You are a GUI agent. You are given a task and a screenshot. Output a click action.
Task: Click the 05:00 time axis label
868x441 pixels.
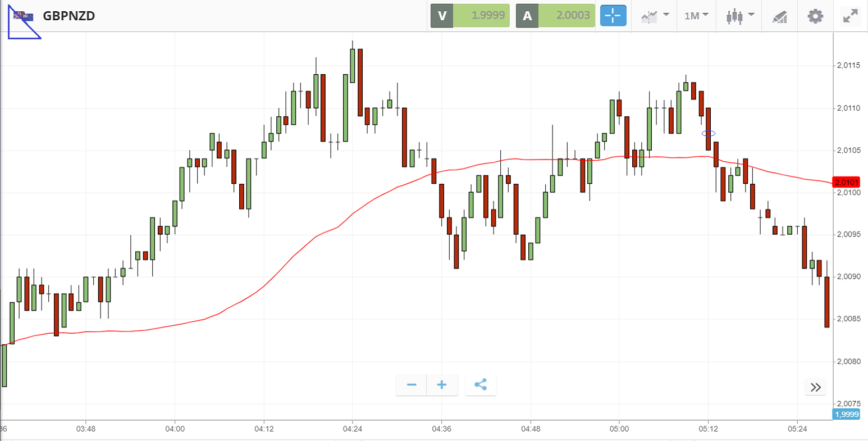click(x=619, y=429)
